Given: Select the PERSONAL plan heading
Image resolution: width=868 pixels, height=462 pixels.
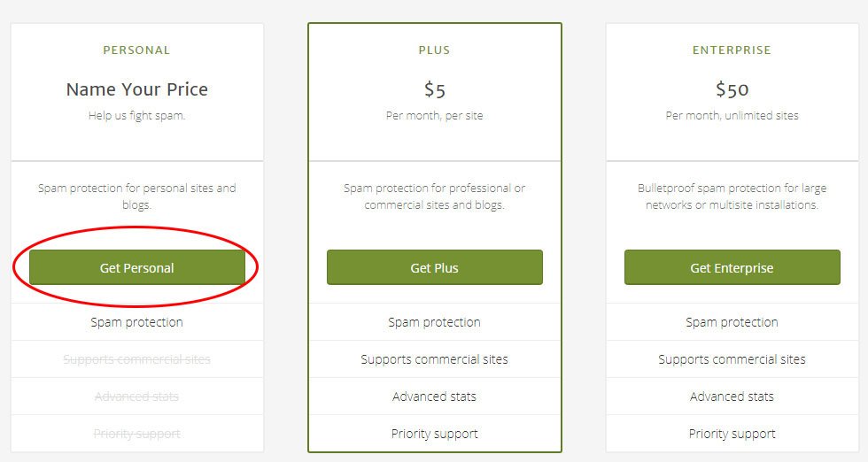Looking at the screenshot, I should pyautogui.click(x=136, y=50).
